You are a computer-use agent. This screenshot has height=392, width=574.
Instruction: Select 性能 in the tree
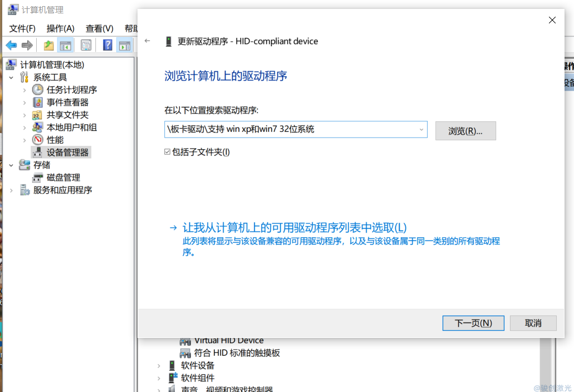click(x=55, y=140)
